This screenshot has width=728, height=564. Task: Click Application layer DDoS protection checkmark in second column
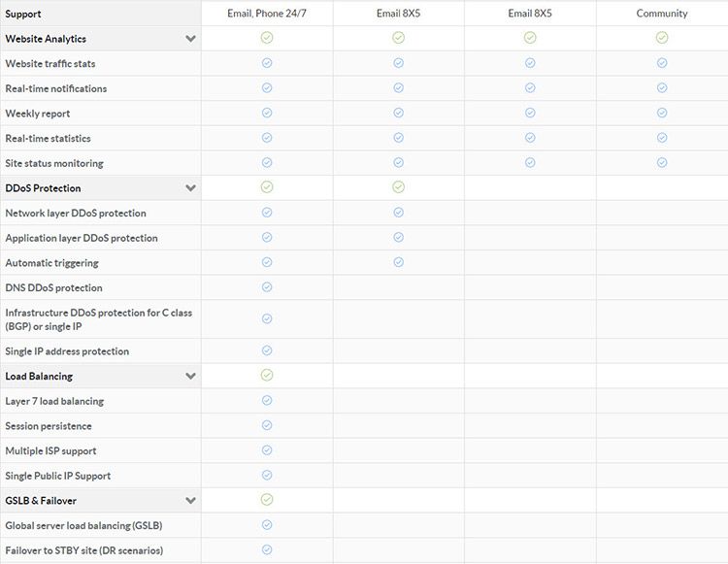398,237
